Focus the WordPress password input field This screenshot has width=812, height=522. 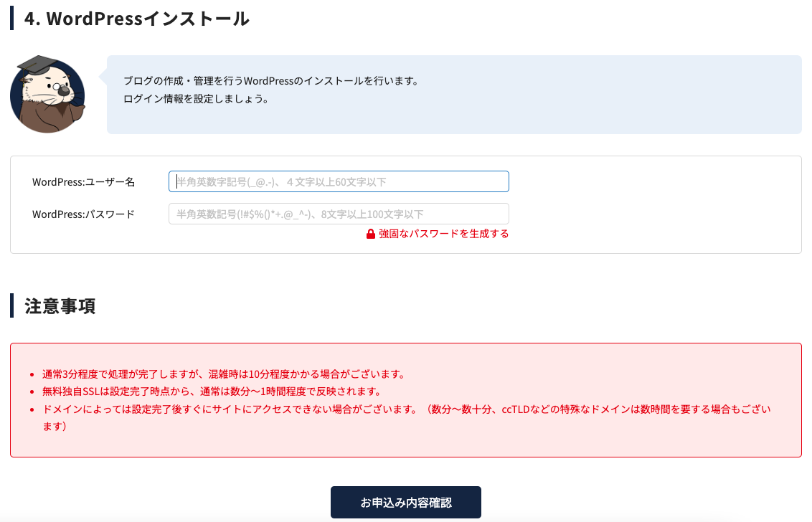click(x=339, y=214)
